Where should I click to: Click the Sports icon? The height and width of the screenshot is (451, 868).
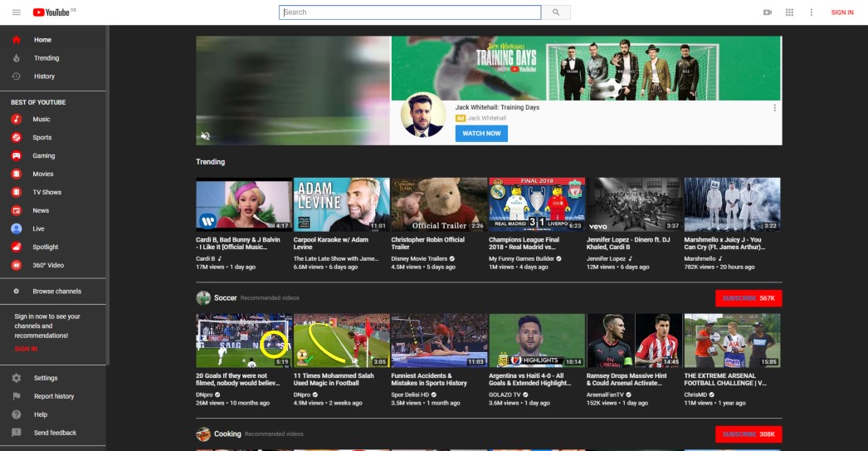tap(17, 137)
